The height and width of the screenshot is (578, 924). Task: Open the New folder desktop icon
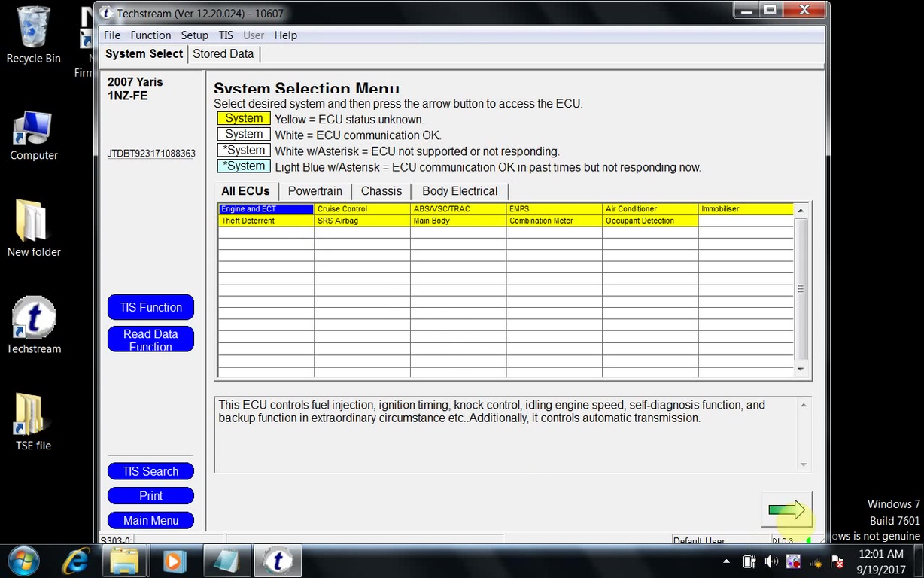pos(34,229)
